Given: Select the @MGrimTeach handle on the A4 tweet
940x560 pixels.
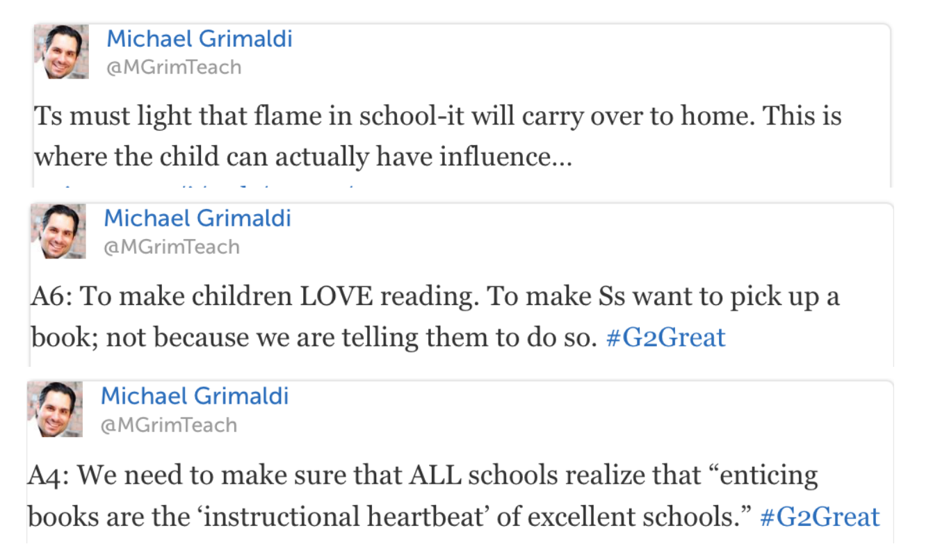Looking at the screenshot, I should pyautogui.click(x=169, y=425).
